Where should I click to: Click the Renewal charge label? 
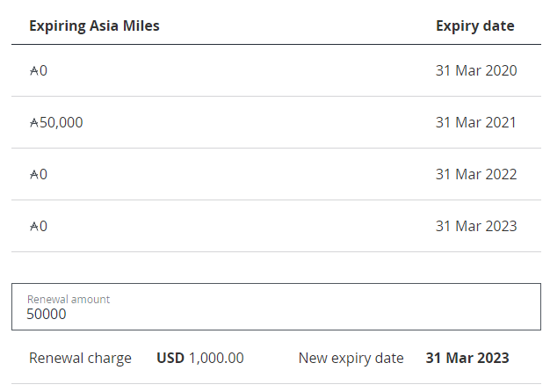click(80, 359)
